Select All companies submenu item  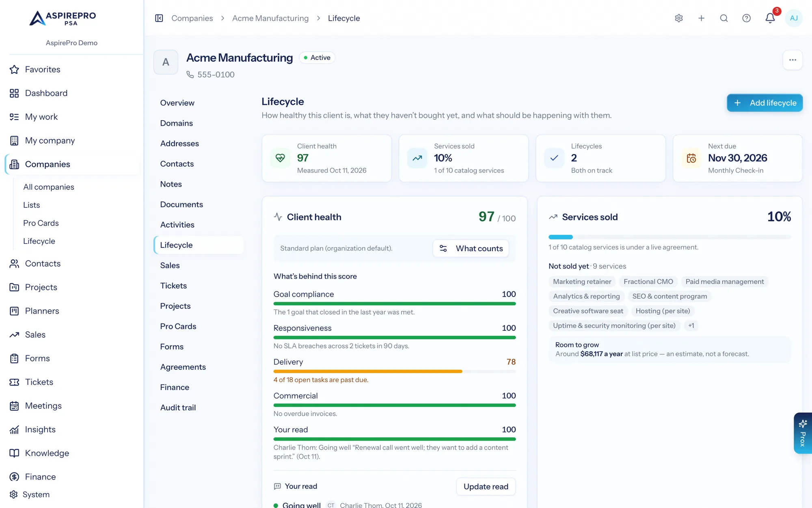pyautogui.click(x=49, y=187)
